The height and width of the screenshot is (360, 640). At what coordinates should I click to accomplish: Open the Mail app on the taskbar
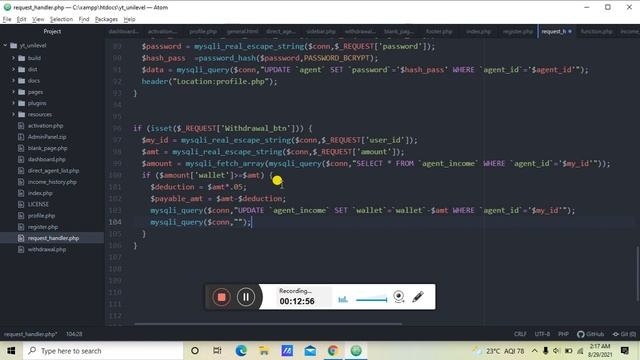[310, 351]
